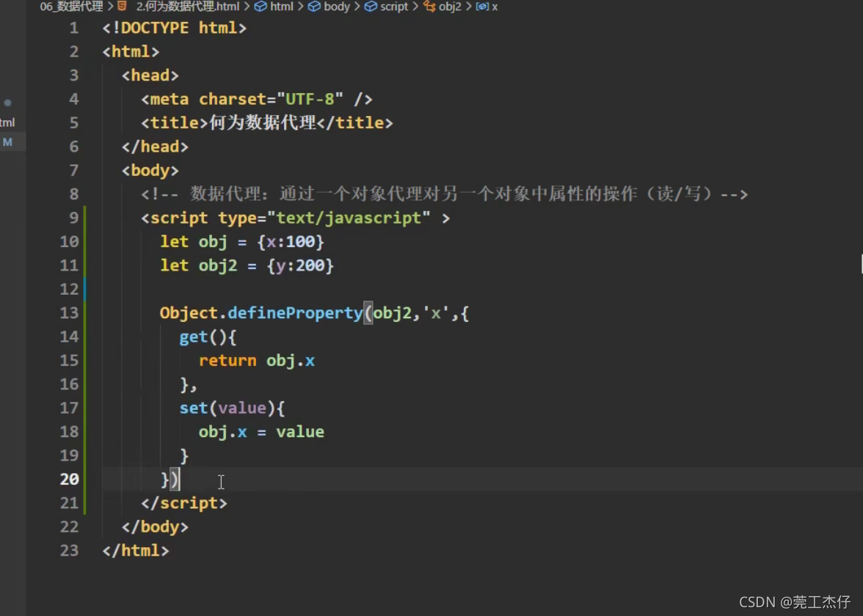Click the <!DOCTYPE html> declaration
This screenshot has height=616, width=863.
[x=175, y=28]
